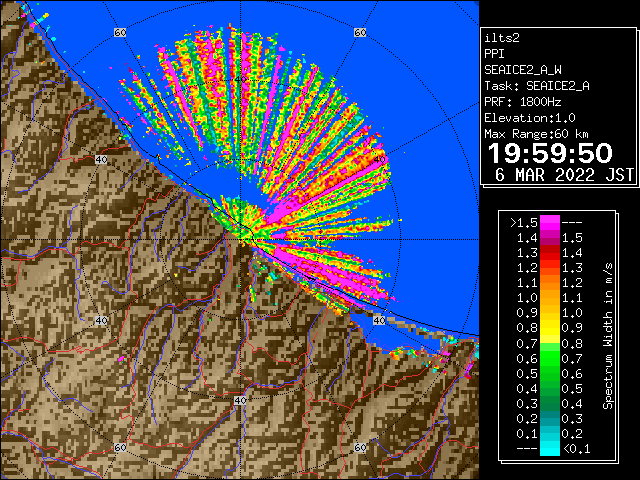Click the 40 km ring label due north of radar
The height and width of the screenshot is (480, 640).
pyautogui.click(x=240, y=80)
